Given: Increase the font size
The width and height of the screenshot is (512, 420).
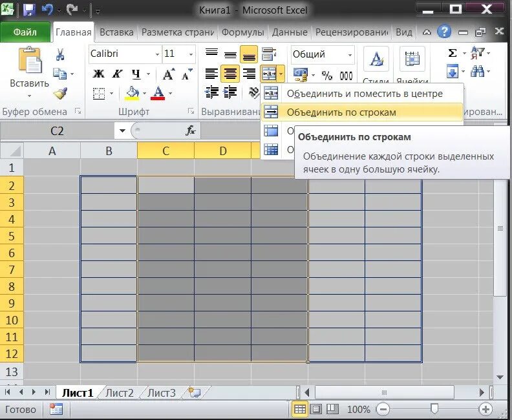Looking at the screenshot, I should point(169,74).
